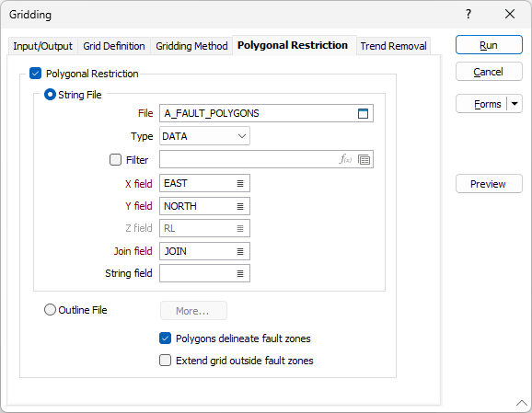This screenshot has width=532, height=413.
Task: Open the filter list form icon
Action: pyautogui.click(x=364, y=159)
